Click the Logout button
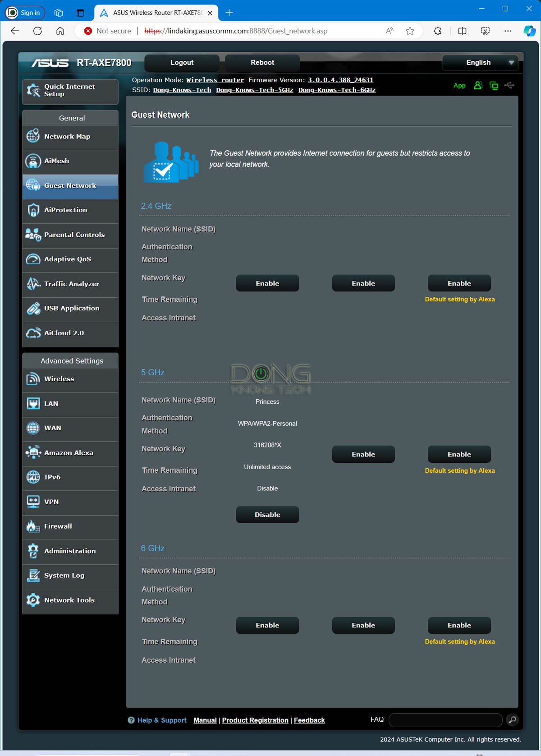This screenshot has width=541, height=756. point(182,63)
